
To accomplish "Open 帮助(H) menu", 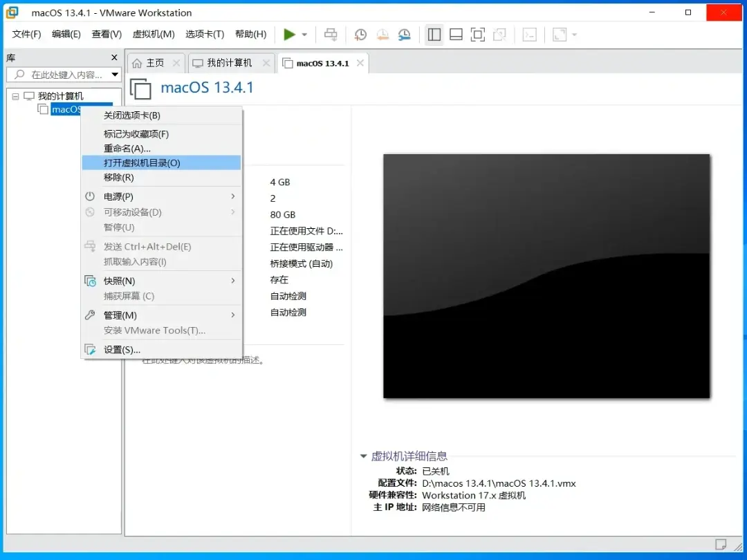I will click(251, 35).
